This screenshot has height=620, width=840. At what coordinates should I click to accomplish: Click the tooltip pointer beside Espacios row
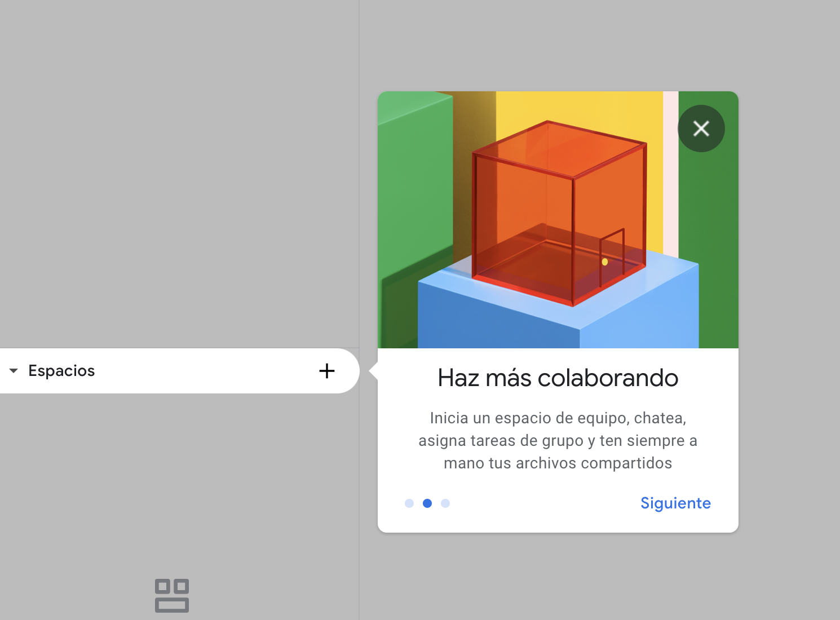[373, 371]
